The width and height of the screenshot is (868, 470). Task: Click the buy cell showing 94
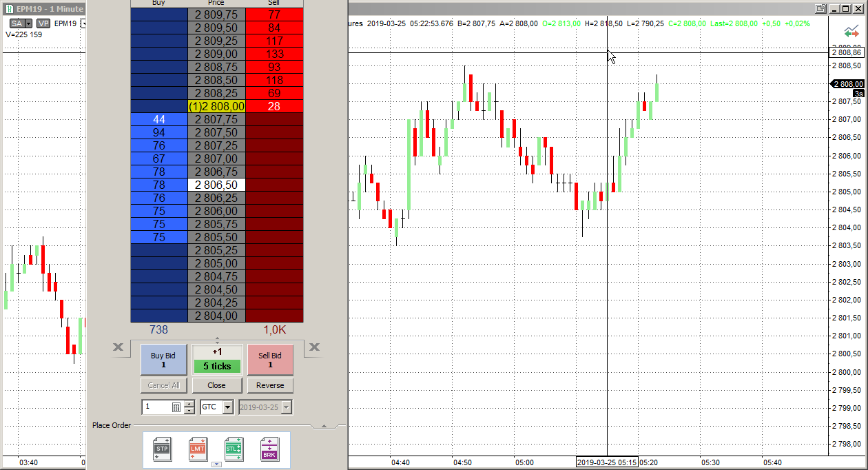pos(159,132)
